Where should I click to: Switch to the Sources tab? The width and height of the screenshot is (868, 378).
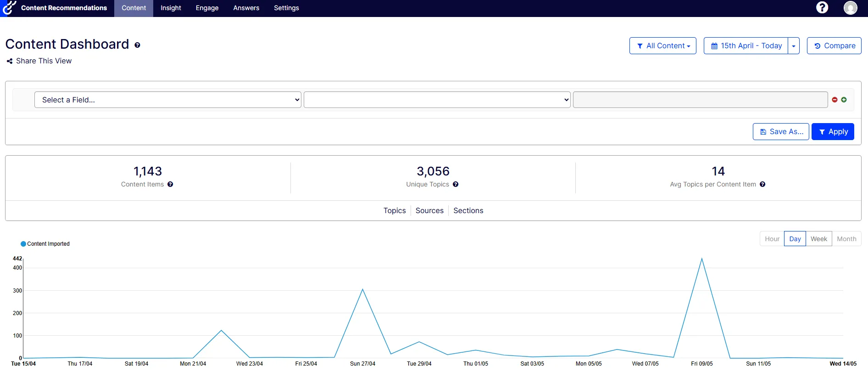[429, 210]
